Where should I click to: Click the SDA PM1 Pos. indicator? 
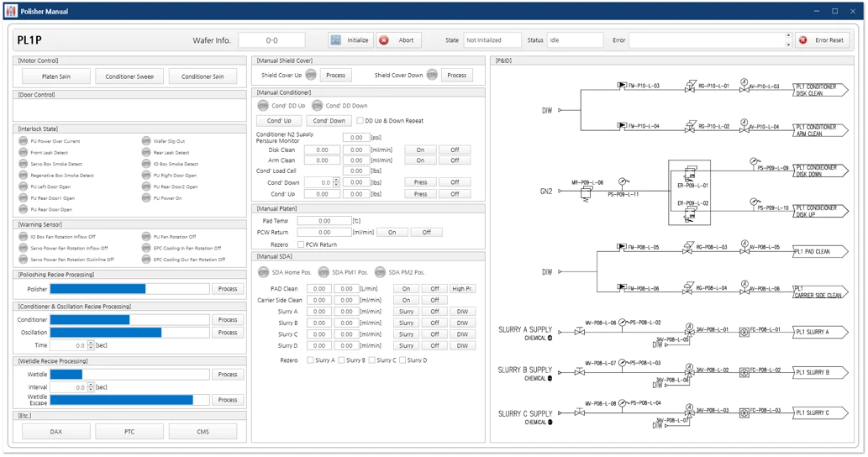pyautogui.click(x=324, y=272)
